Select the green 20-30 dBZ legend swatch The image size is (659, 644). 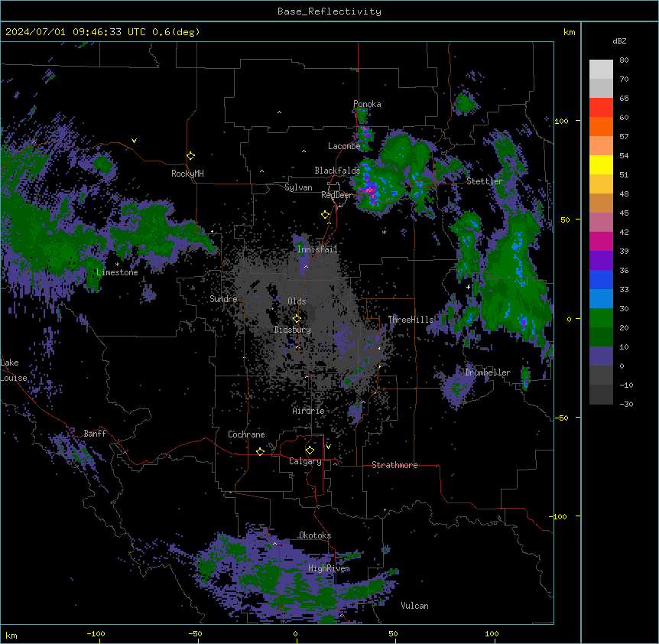601,318
